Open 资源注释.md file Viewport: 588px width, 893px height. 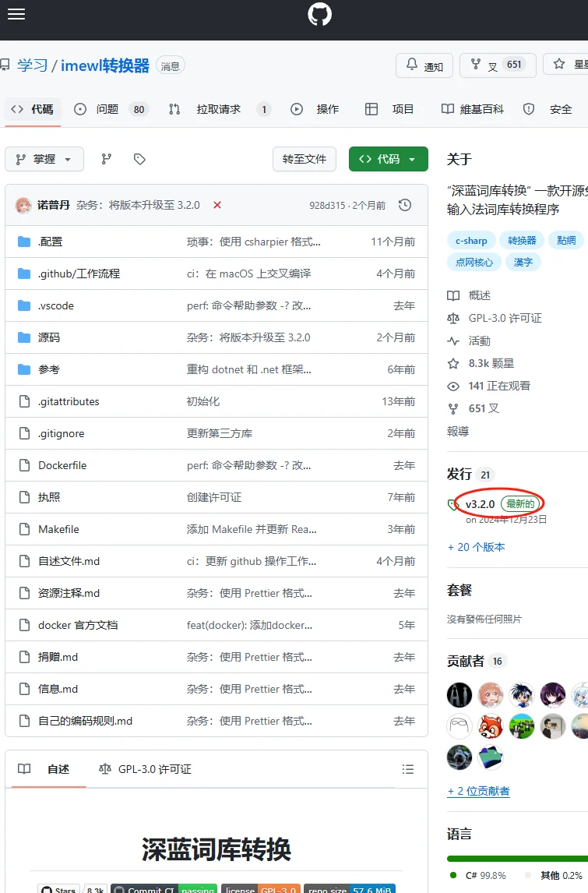(69, 593)
